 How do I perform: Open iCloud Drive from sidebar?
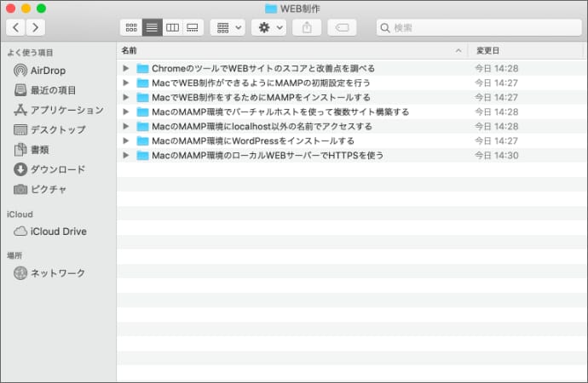pos(58,232)
